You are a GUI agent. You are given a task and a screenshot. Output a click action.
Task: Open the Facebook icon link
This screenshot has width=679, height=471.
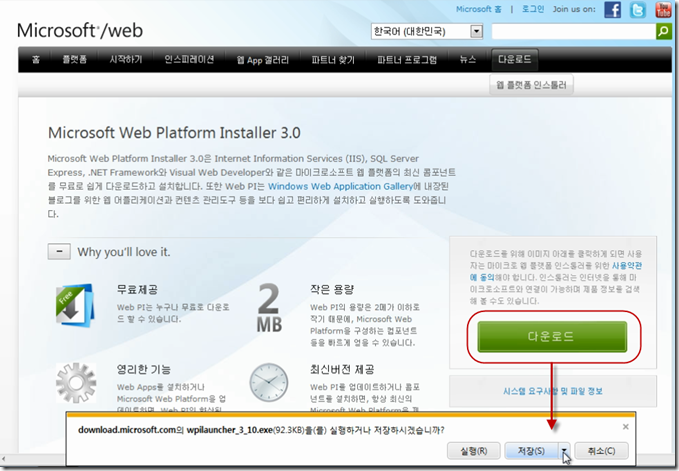point(612,10)
